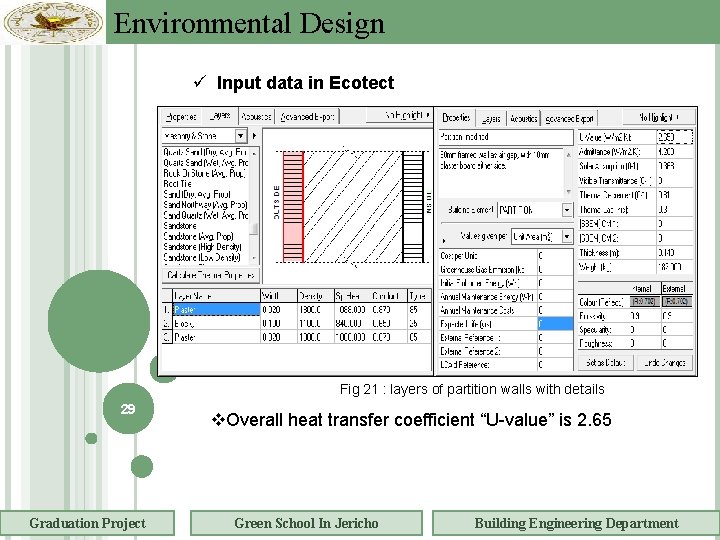Click the U-Value field
Image resolution: width=720 pixels, height=540 pixels.
[675, 137]
